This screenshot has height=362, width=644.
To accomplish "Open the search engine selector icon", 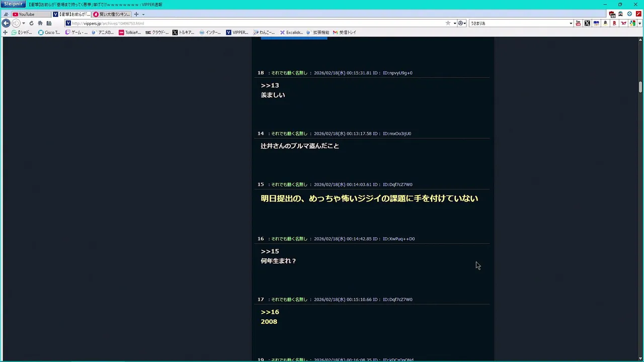I will point(461,23).
